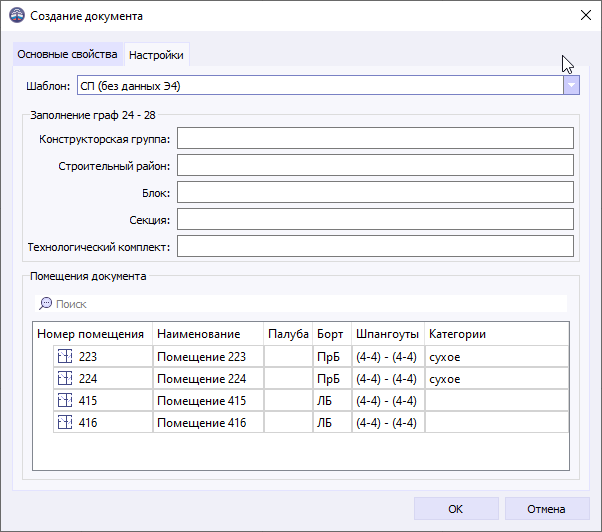Click the Помещение 415 name cell
602x532 pixels.
[208, 401]
